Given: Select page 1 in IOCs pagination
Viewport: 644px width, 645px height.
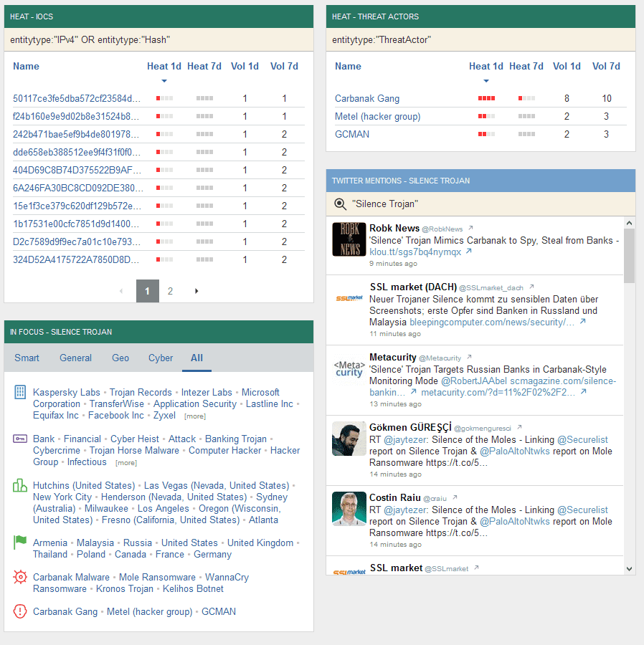Looking at the screenshot, I should tap(147, 291).
